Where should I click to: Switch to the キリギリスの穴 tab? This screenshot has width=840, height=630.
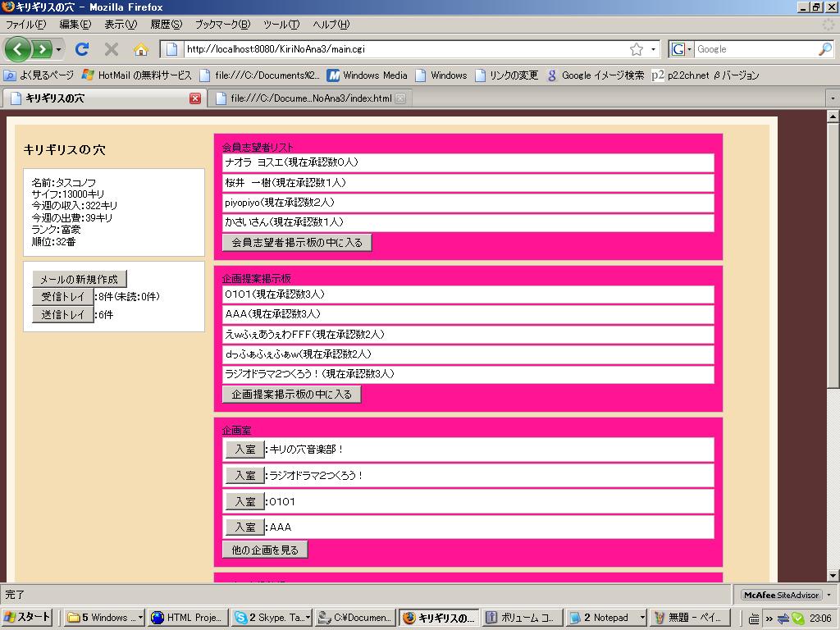click(x=102, y=98)
